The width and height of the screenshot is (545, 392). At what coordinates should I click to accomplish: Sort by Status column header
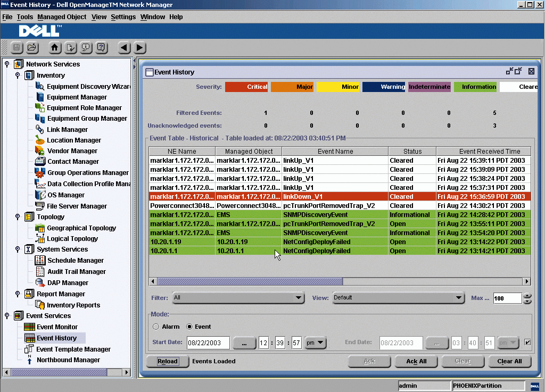[412, 152]
